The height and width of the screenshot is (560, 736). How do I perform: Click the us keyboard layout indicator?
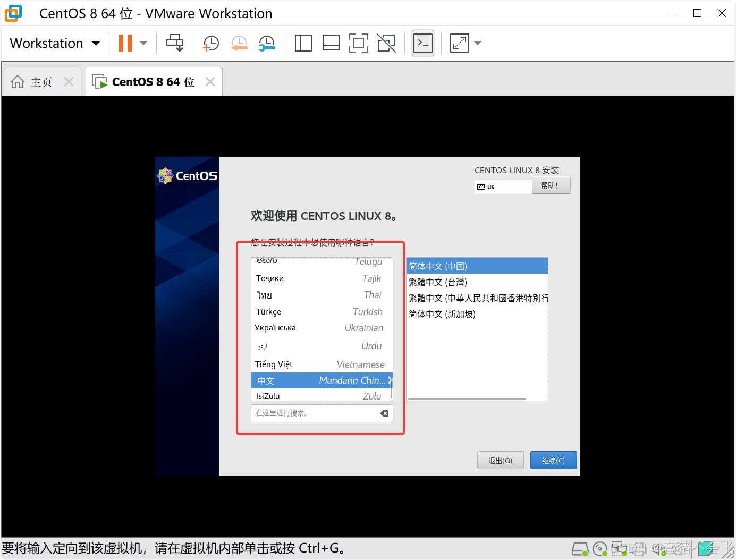[x=503, y=187]
